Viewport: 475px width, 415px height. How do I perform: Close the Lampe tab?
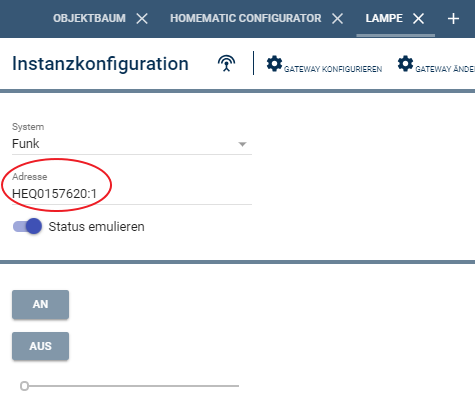pyautogui.click(x=418, y=19)
